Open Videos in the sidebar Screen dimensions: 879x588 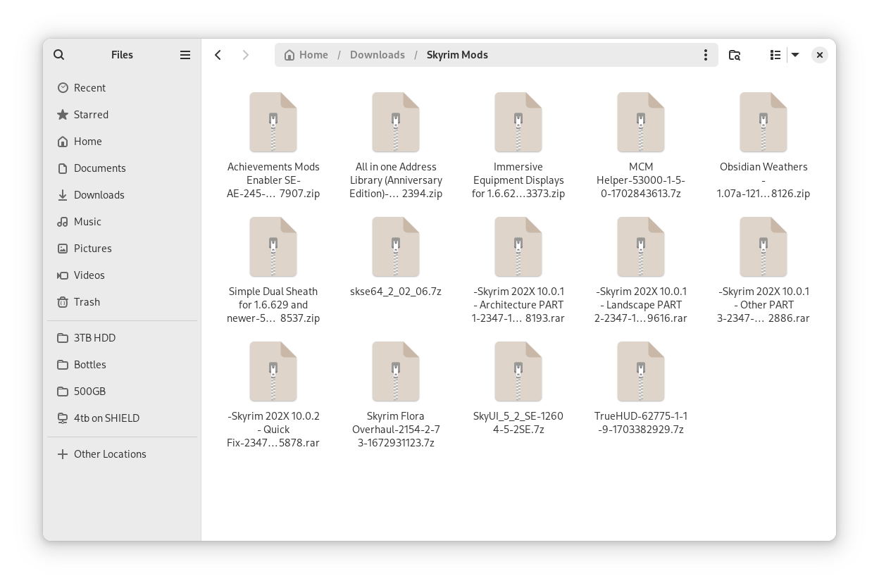pyautogui.click(x=122, y=275)
